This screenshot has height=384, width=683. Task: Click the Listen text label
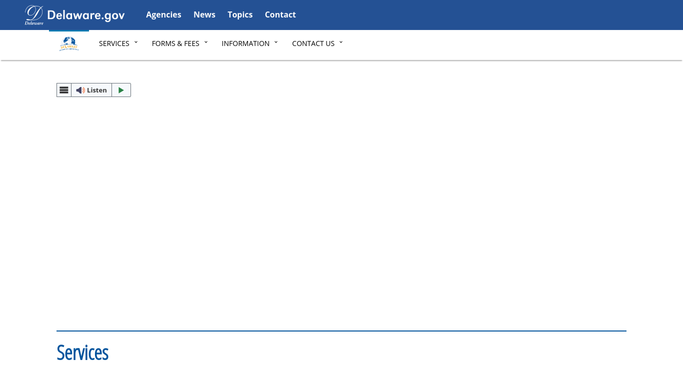[x=97, y=90]
